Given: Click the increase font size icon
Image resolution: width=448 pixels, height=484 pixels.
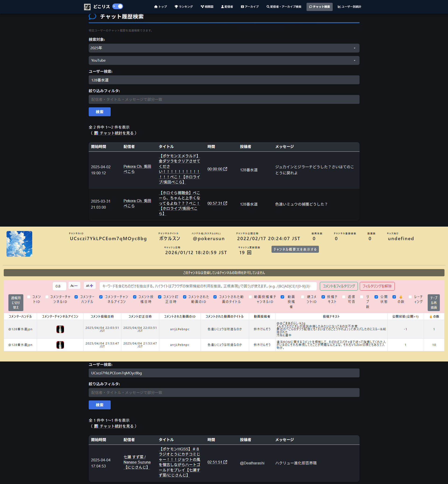Looking at the screenshot, I should [90, 286].
